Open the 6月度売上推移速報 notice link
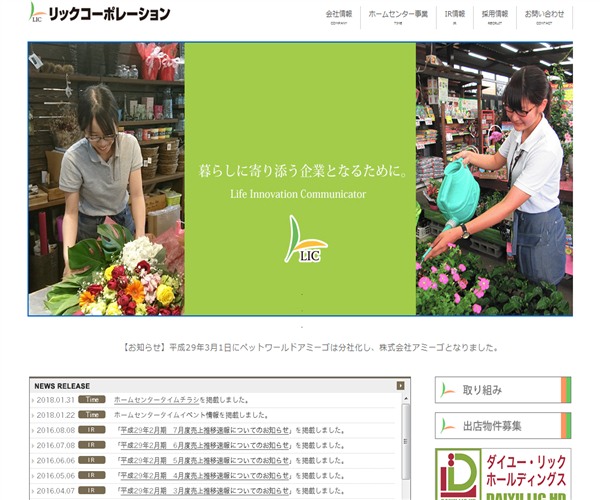 pyautogui.click(x=205, y=445)
